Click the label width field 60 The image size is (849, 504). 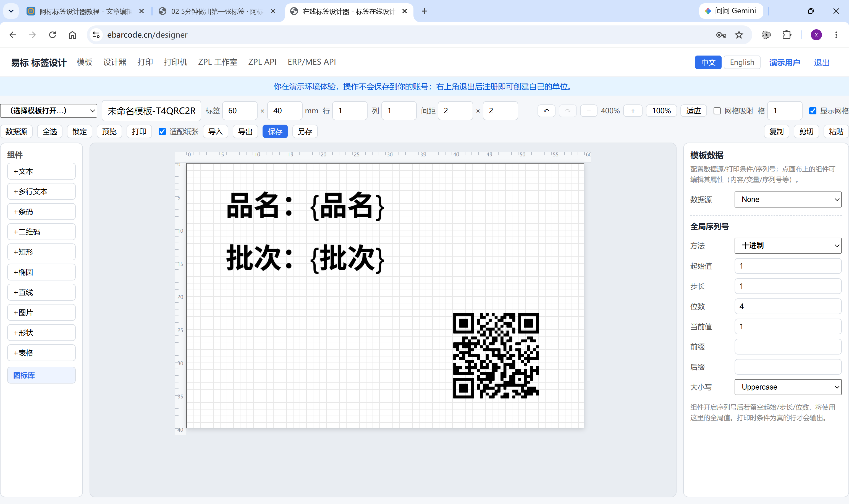[240, 111]
